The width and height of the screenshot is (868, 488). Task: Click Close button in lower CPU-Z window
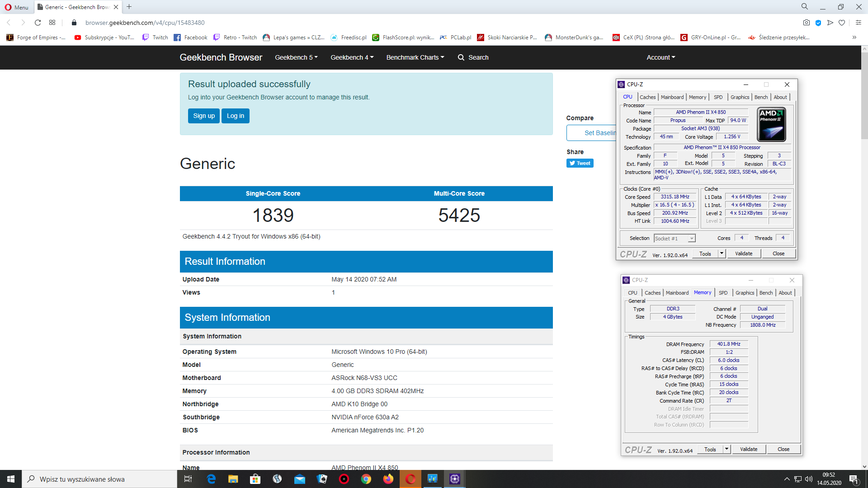[783, 449]
